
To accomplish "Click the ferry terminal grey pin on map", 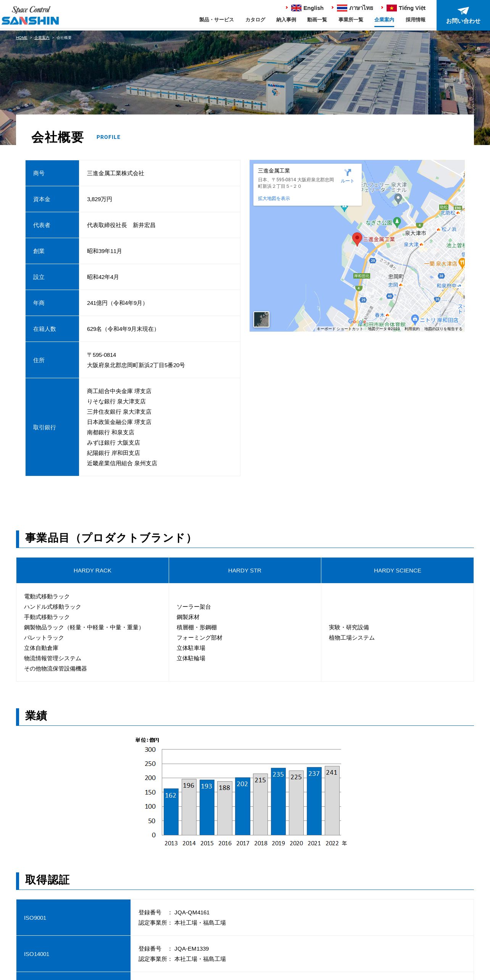I will 398,198.
